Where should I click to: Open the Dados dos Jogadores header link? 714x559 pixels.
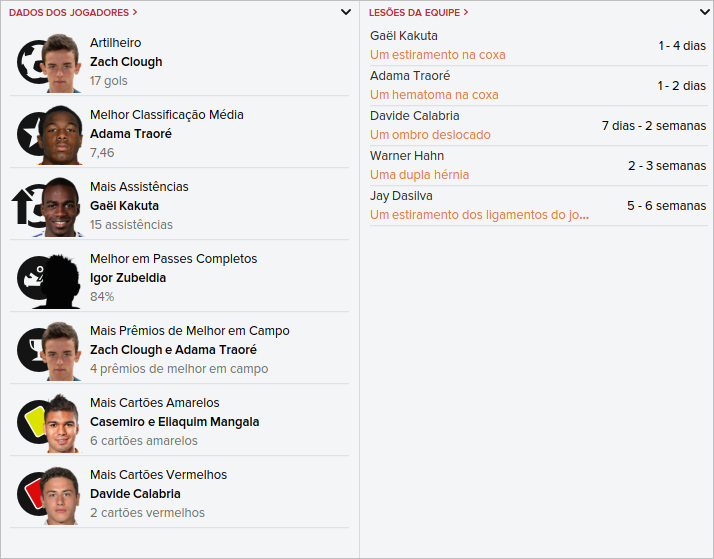point(73,12)
